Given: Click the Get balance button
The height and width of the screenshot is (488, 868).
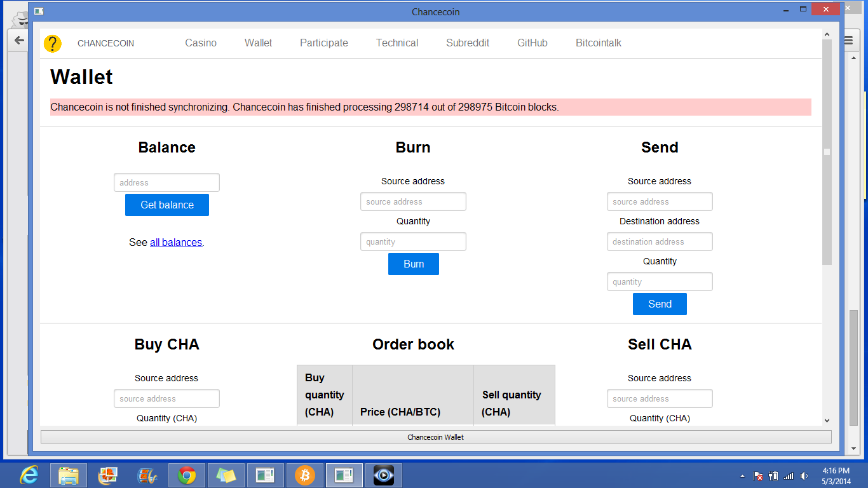Looking at the screenshot, I should pos(167,205).
